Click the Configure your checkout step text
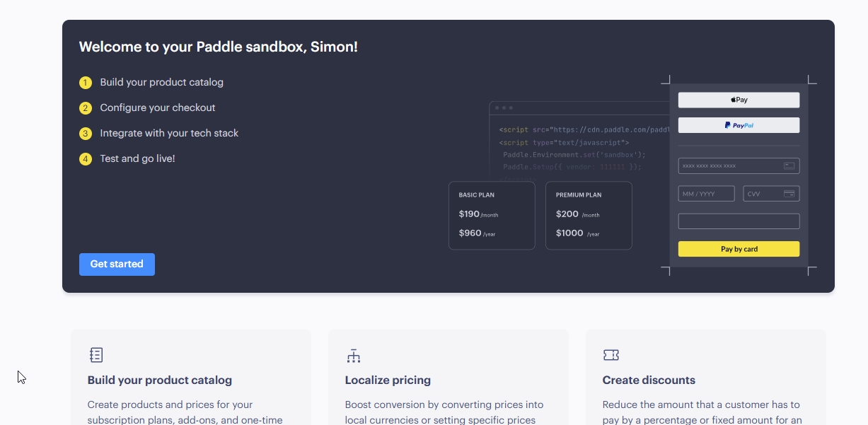The width and height of the screenshot is (868, 425). (158, 107)
